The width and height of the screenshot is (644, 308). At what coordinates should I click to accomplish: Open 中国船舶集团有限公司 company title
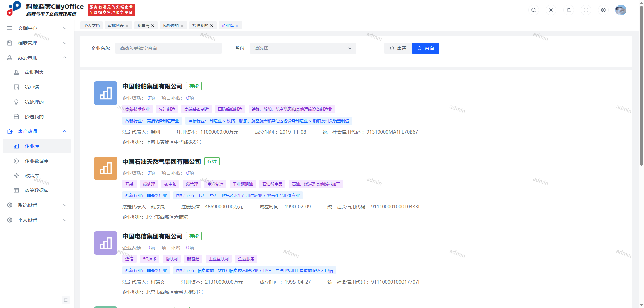(x=153, y=86)
